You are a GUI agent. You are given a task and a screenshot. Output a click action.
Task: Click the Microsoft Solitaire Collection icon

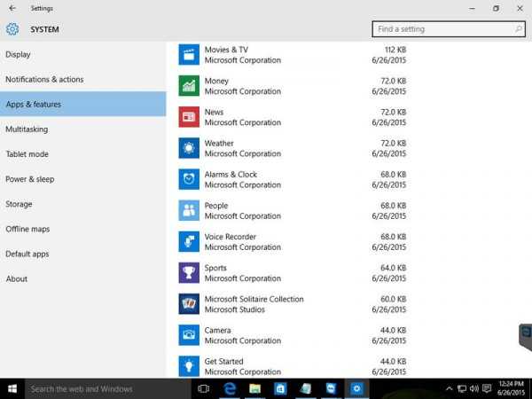tap(189, 304)
